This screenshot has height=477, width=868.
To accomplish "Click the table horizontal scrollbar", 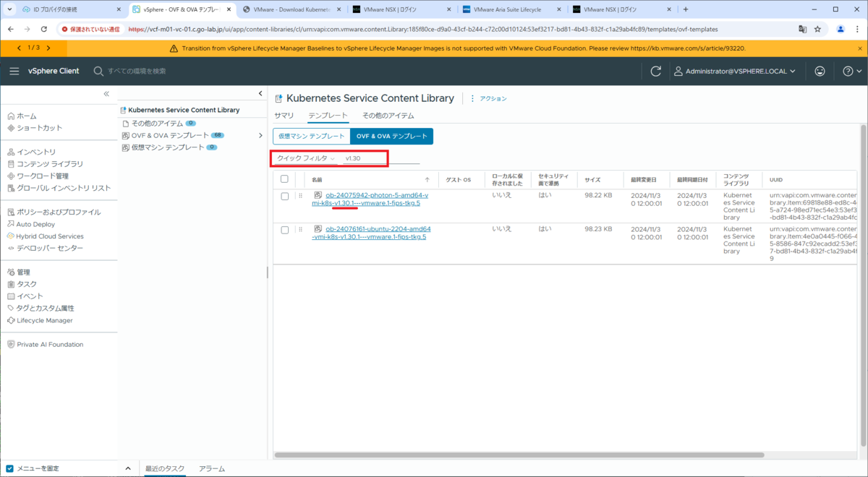I will pos(519,455).
